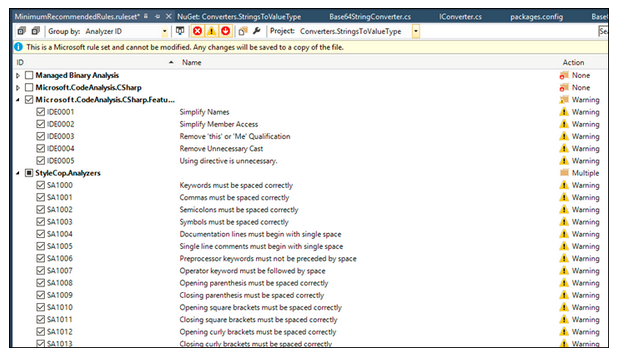619x360 pixels.
Task: Select rule 'Simplify Member Access'
Action: [219, 124]
